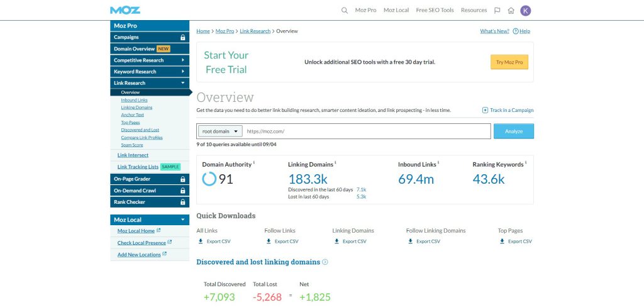The width and height of the screenshot is (644, 307).
Task: Open the Free SEO Tools menu
Action: point(435,10)
